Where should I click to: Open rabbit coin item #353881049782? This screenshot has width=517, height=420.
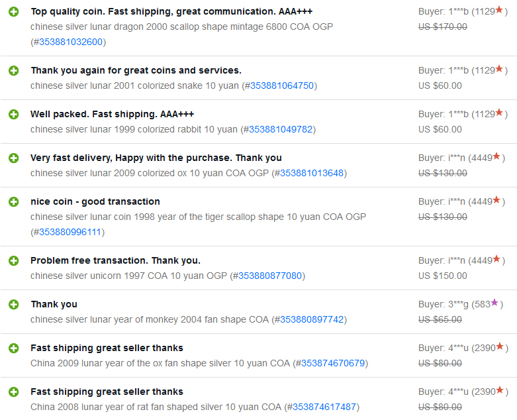coord(280,129)
